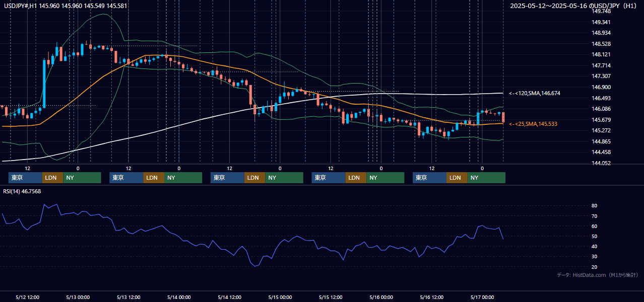
Task: Select the 144.458 price level label
Action: point(601,152)
